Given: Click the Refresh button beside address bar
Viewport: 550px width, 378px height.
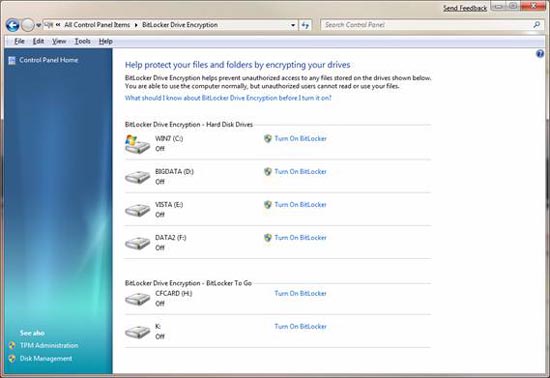Looking at the screenshot, I should (305, 25).
